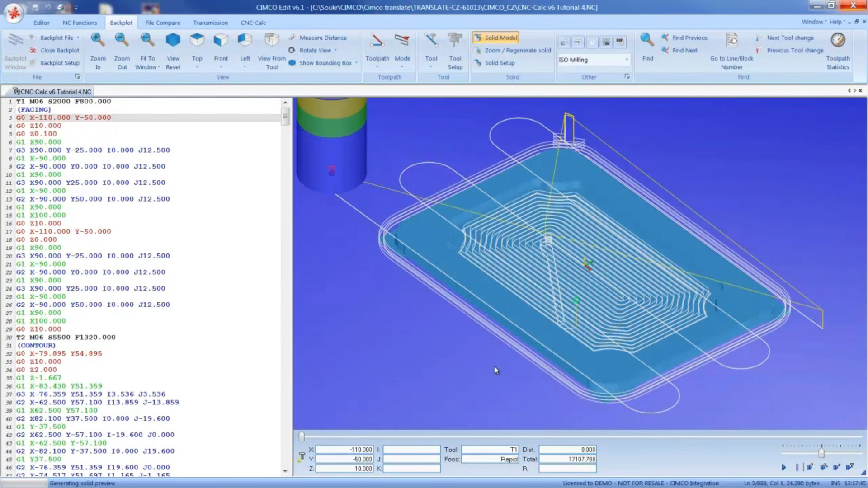Click Zoom / Regenerate solid
868x488 pixels.
[x=513, y=50]
